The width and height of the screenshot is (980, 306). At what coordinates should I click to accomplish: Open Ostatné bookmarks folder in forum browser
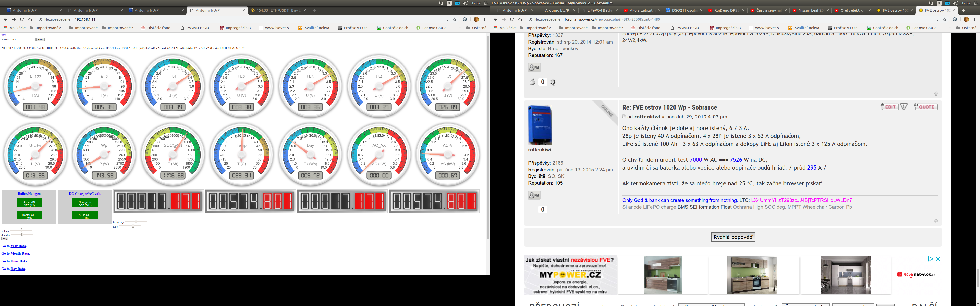click(x=965, y=28)
